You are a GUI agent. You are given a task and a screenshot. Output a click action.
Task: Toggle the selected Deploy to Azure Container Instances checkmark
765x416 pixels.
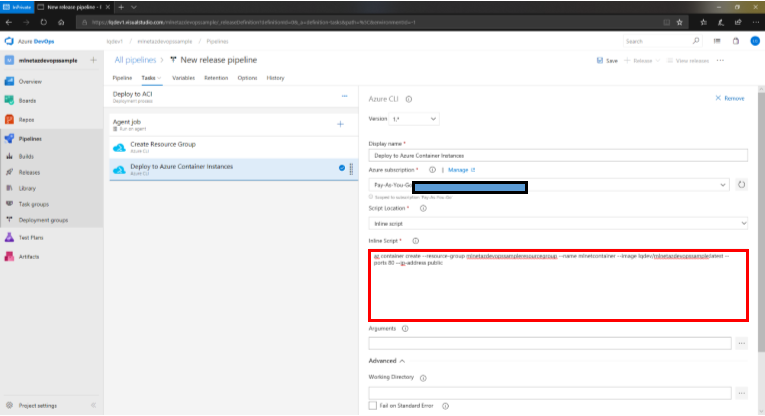342,167
